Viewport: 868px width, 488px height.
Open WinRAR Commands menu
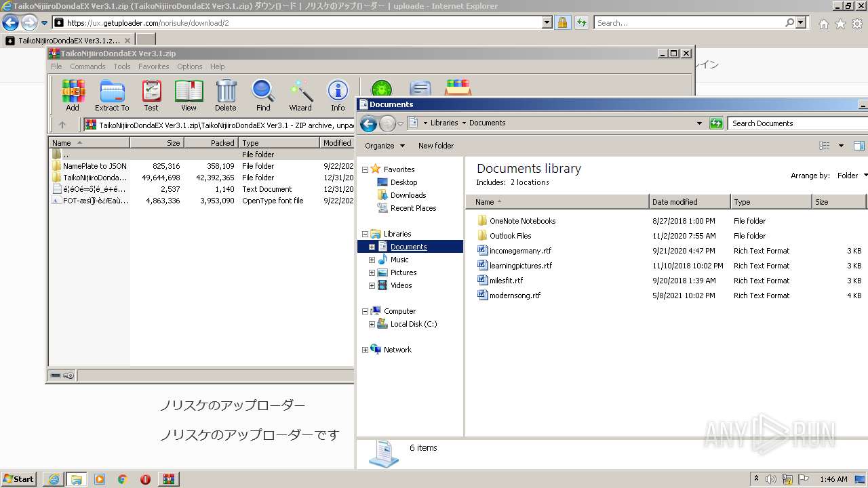pos(87,66)
